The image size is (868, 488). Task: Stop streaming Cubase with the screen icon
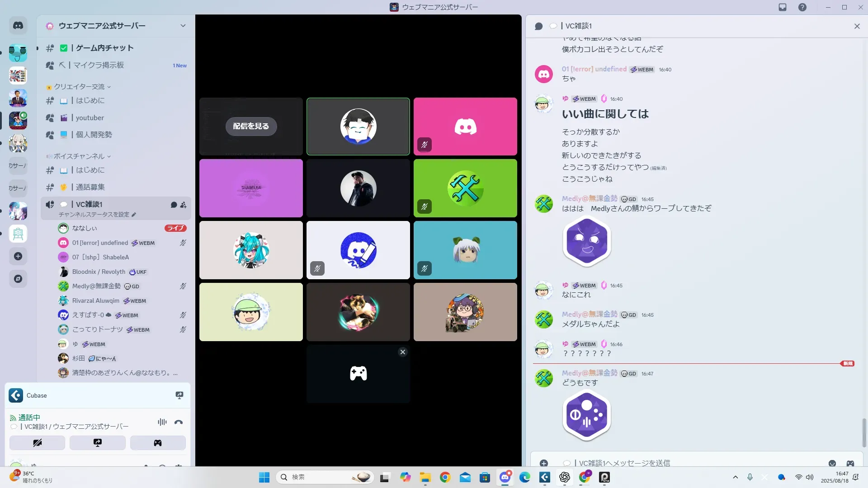(179, 395)
